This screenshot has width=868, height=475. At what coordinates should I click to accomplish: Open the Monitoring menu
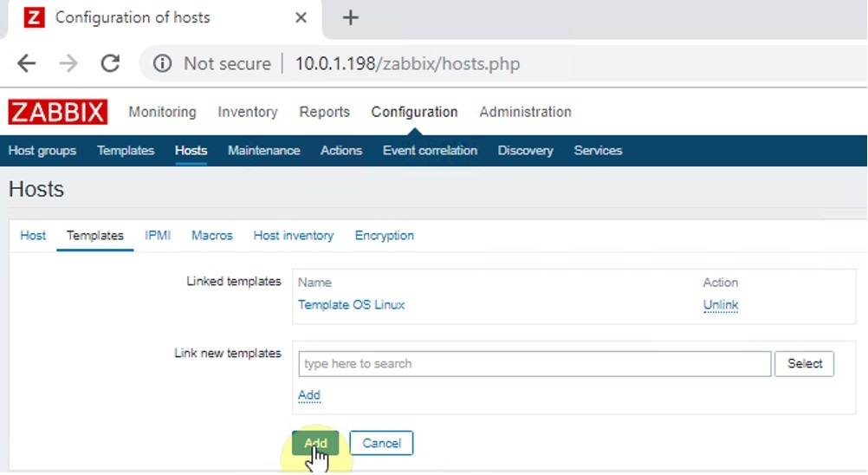(162, 112)
